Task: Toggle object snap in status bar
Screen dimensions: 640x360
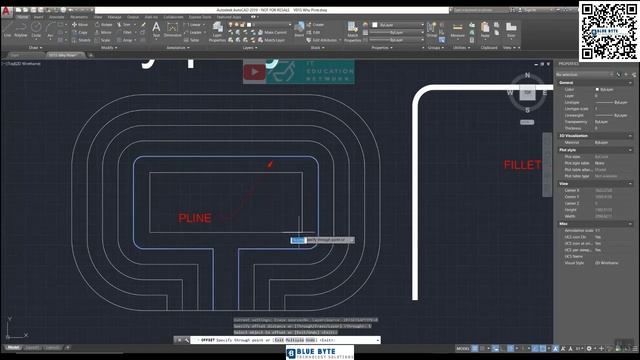Action: tap(542, 349)
